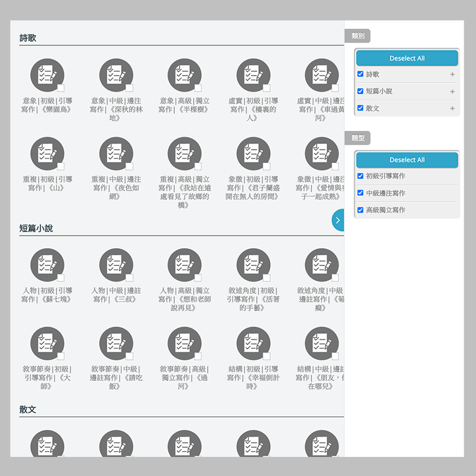Toggle the 高級獨立寫作 checkbox

pyautogui.click(x=361, y=210)
